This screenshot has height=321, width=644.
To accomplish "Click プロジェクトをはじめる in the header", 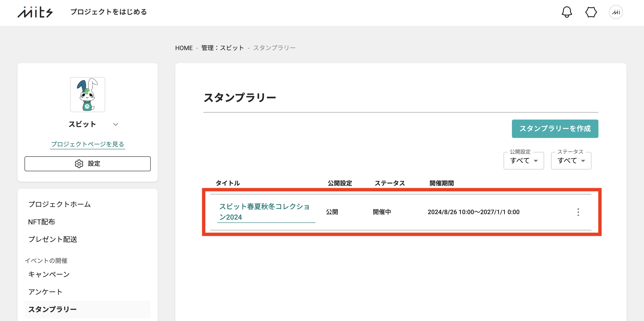I will pos(108,12).
